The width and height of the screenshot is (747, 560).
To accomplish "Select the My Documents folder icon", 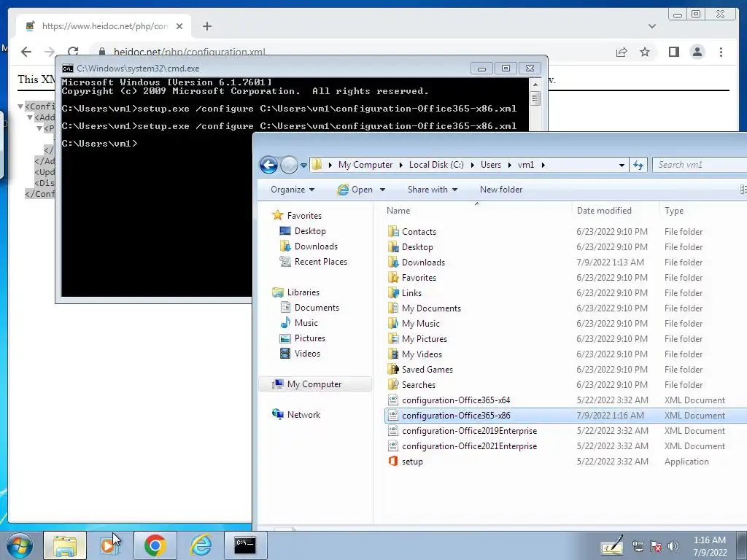I will tap(393, 308).
